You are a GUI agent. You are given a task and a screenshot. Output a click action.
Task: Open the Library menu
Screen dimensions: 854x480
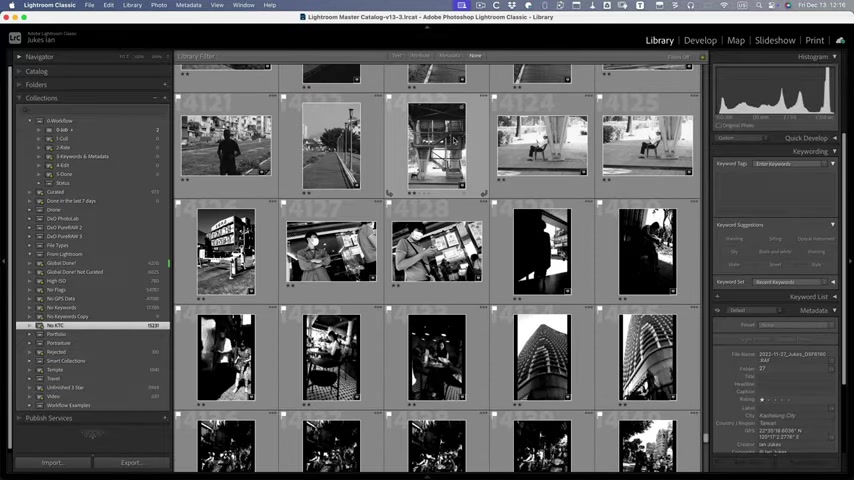[132, 5]
